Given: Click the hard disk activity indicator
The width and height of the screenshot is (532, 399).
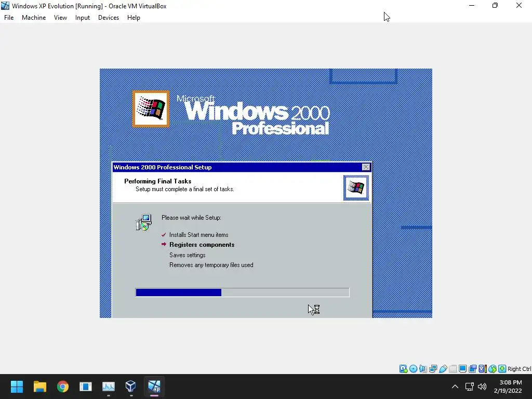Looking at the screenshot, I should click(403, 369).
